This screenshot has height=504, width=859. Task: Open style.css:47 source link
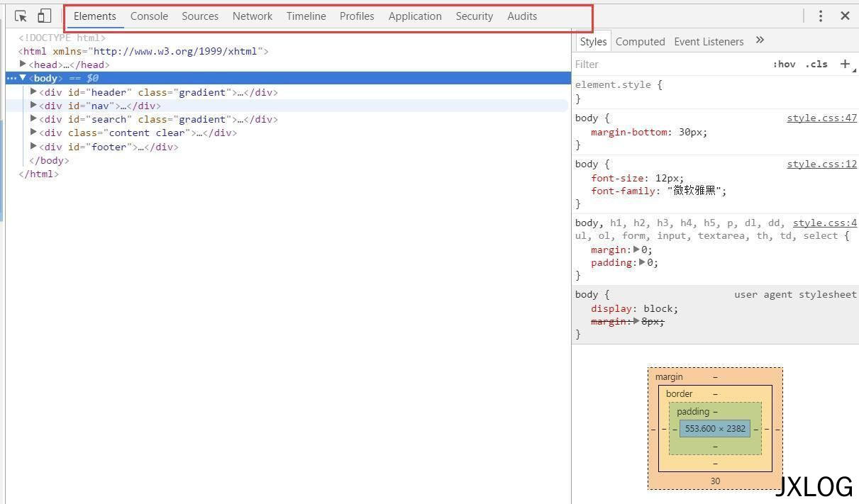821,118
